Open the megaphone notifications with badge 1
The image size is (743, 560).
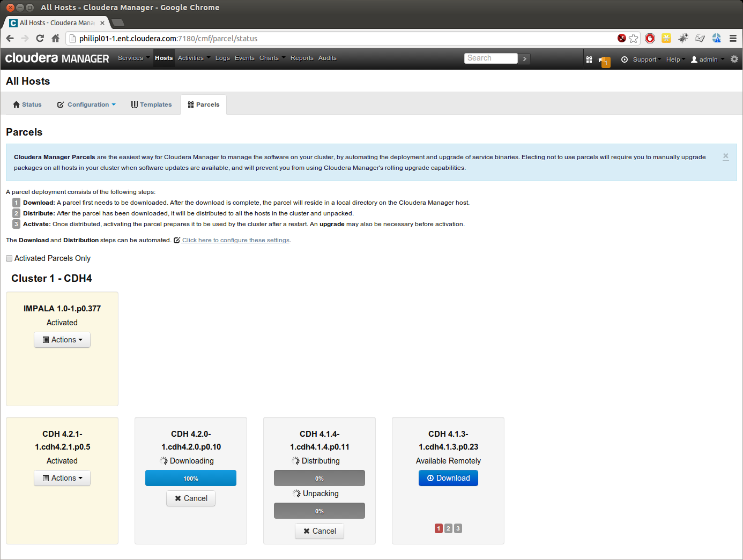604,61
